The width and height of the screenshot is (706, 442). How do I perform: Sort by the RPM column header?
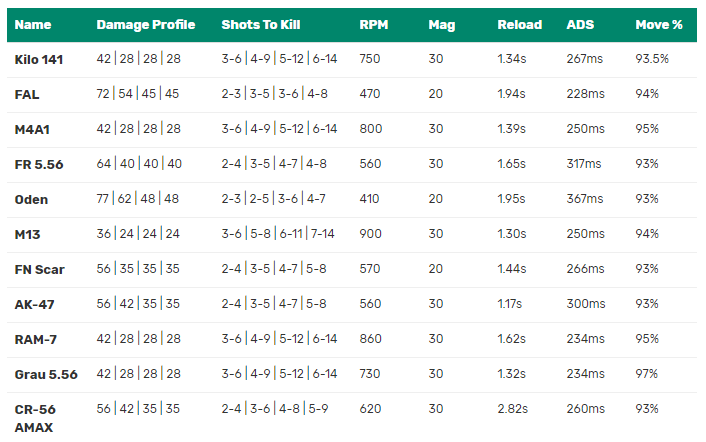coord(374,25)
